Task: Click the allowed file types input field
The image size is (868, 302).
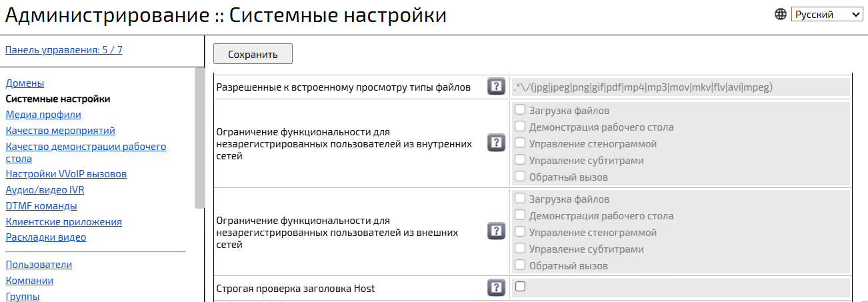Action: (x=680, y=87)
